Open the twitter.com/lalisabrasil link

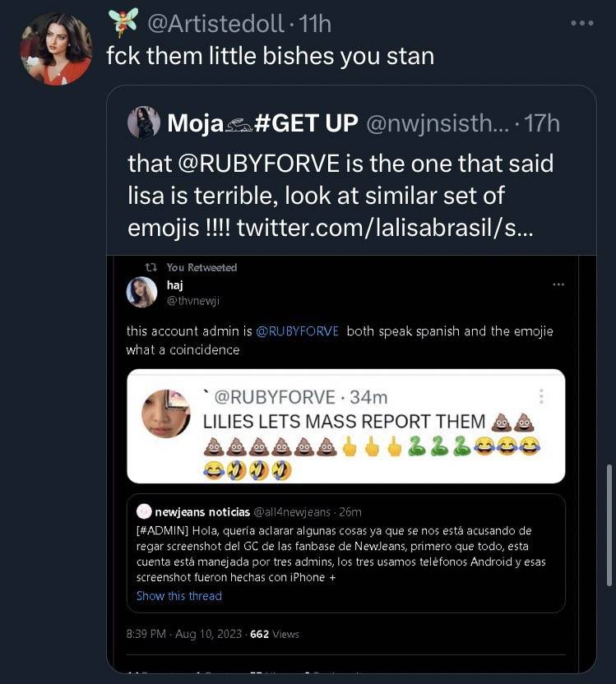tap(385, 228)
